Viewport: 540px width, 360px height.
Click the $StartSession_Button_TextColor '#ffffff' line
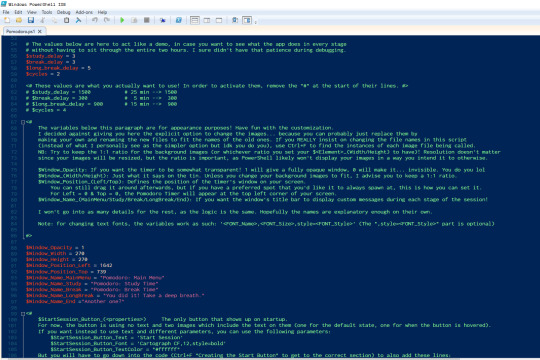(x=115, y=349)
